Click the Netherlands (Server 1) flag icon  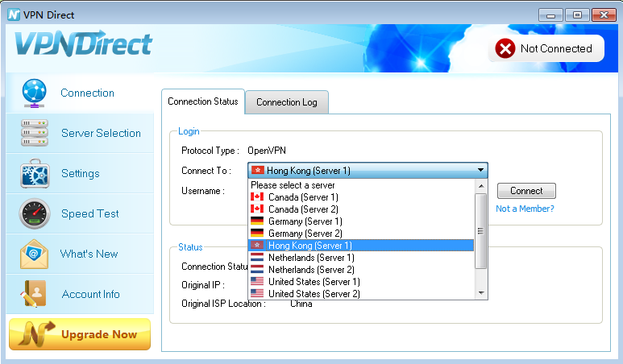tap(257, 257)
